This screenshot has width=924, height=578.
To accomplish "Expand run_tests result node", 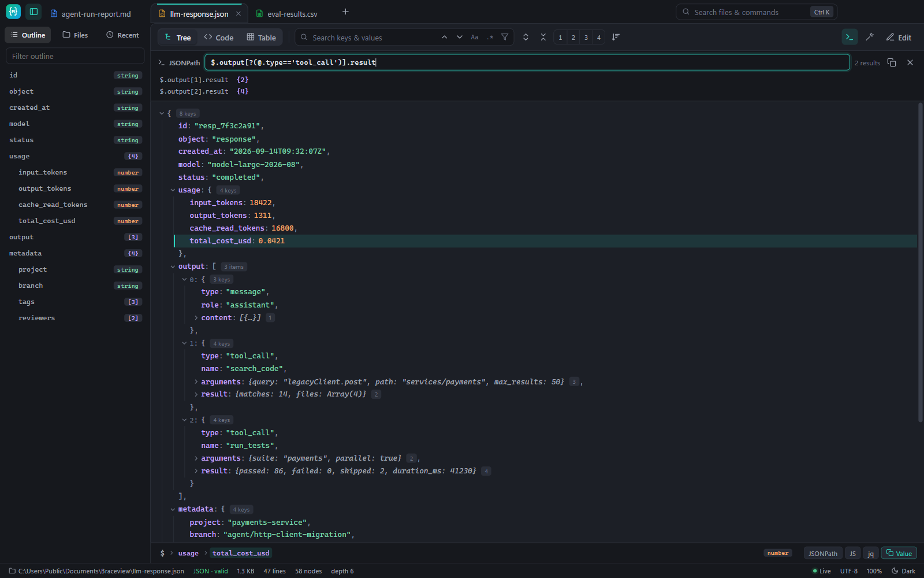I will [196, 471].
